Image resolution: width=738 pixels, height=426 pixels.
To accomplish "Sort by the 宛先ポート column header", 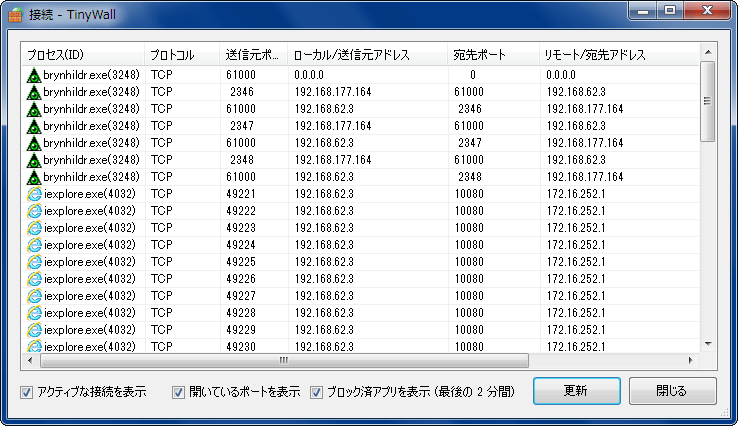I will point(493,55).
